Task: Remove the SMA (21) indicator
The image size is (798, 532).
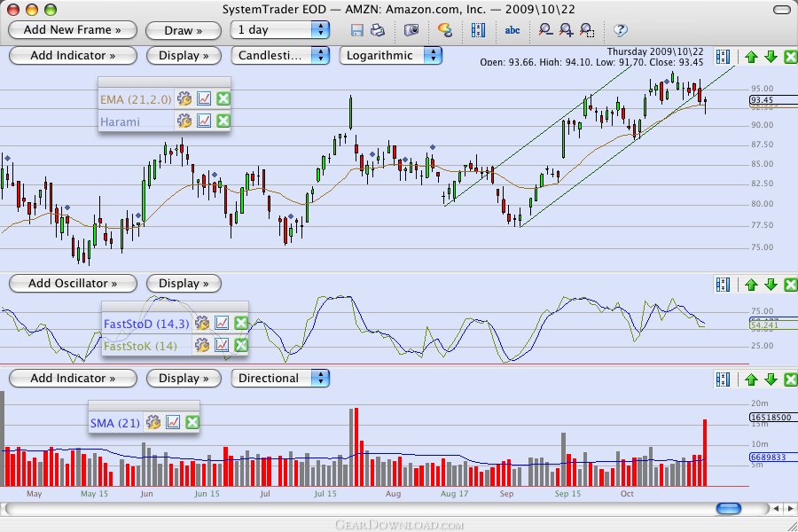Action: click(192, 422)
